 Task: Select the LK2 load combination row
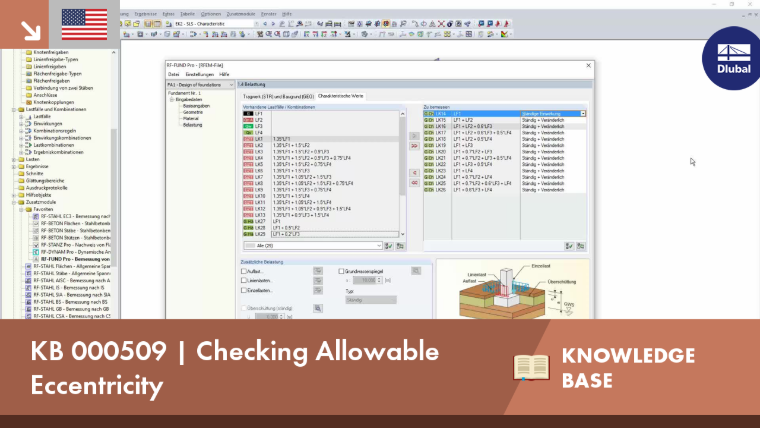click(x=321, y=145)
